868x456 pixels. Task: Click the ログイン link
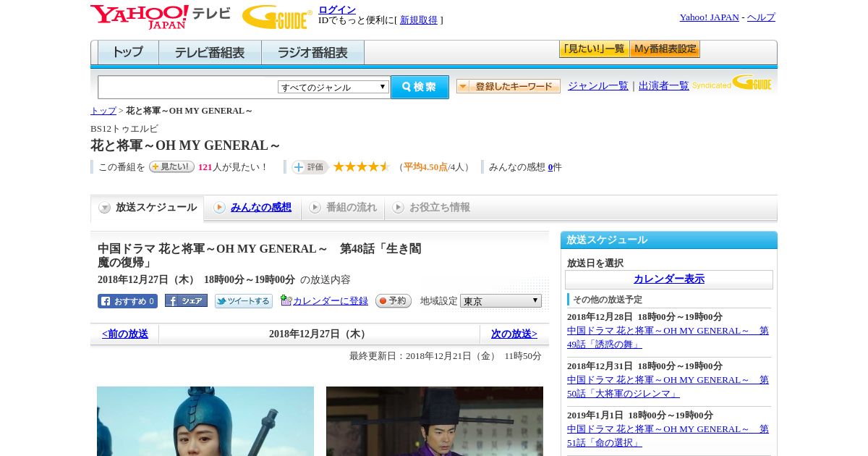(337, 9)
